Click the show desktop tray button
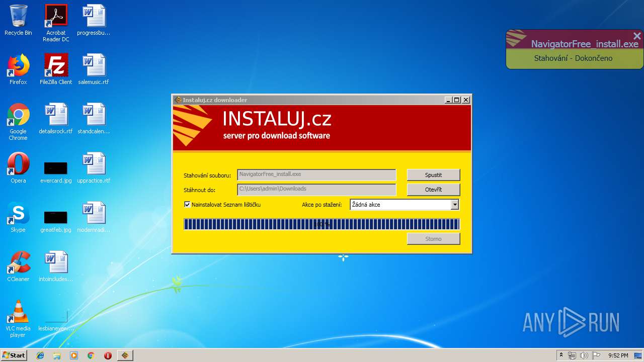Screen dimensions: 644x362 639,355
